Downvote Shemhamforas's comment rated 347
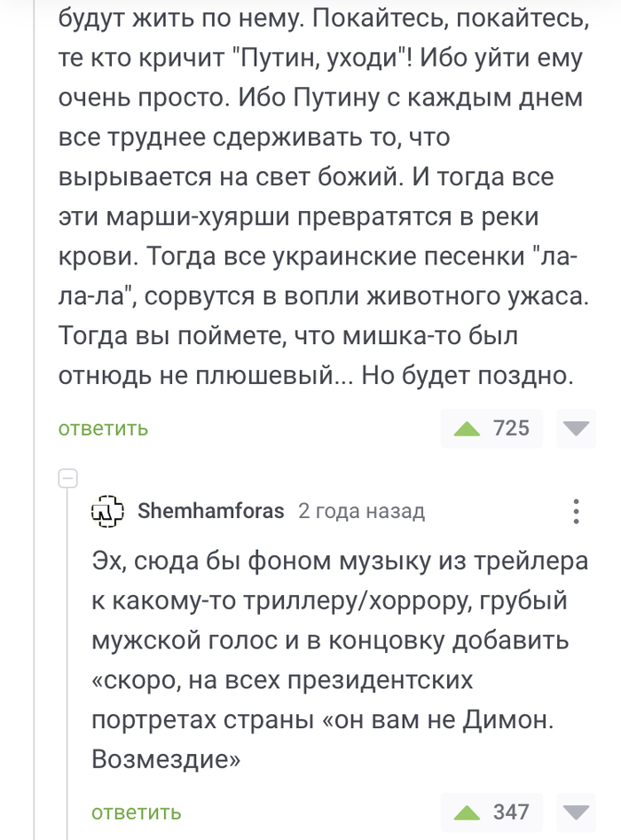This screenshot has width=621, height=840. tap(577, 812)
